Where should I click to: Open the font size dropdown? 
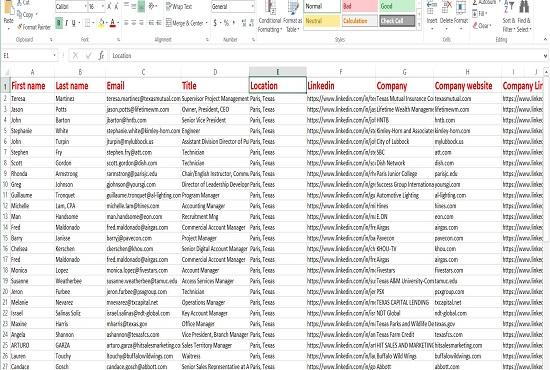[x=103, y=6]
